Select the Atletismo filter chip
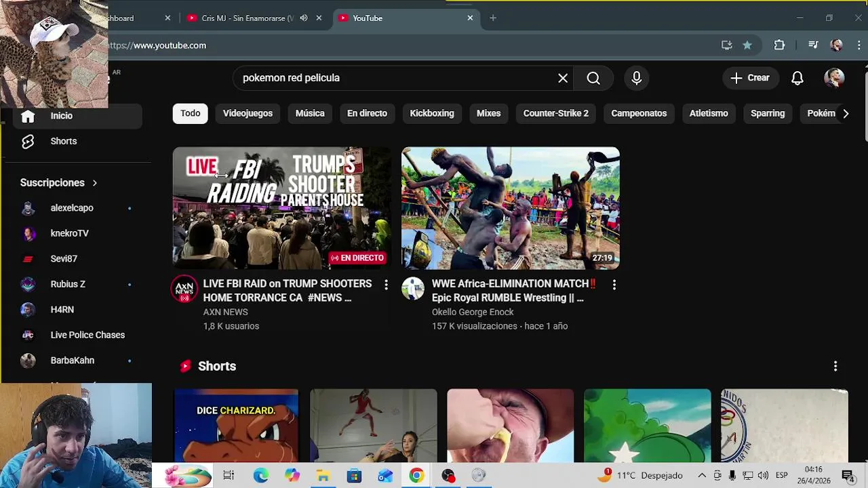 coord(709,113)
